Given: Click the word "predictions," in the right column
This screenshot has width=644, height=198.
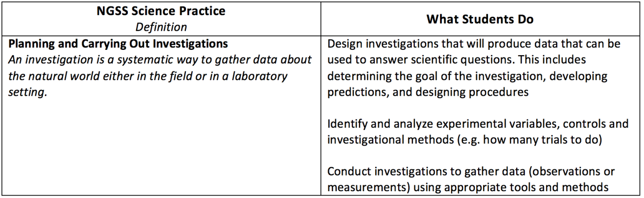Looking at the screenshot, I should [356, 92].
